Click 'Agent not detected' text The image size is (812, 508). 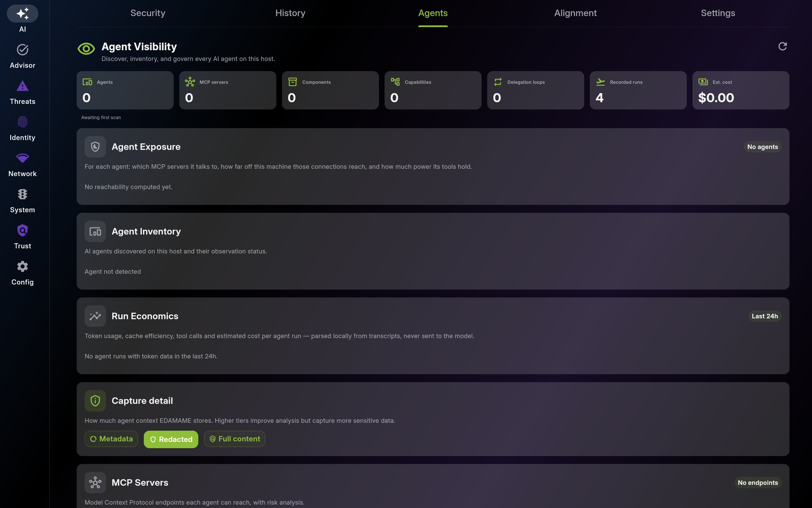(x=113, y=271)
